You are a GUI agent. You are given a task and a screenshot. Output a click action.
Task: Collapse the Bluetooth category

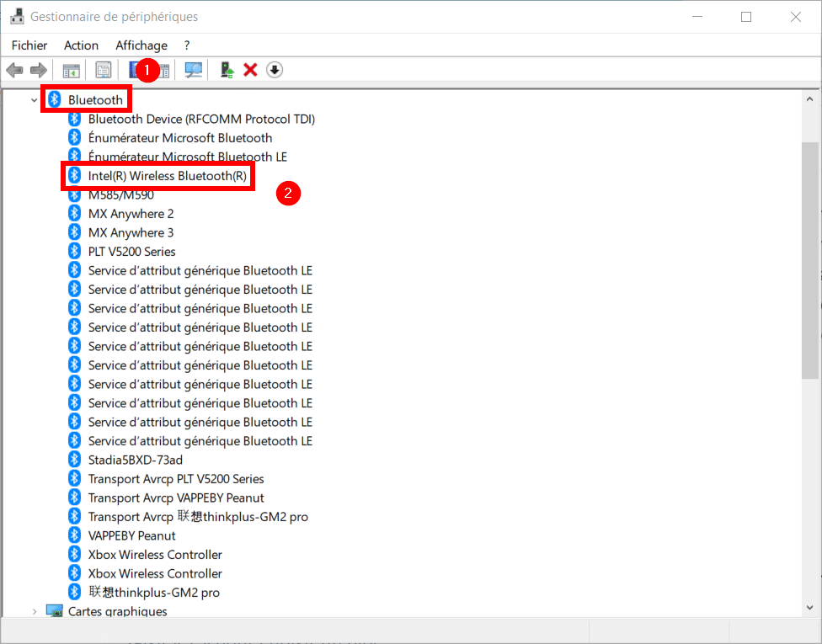click(34, 100)
